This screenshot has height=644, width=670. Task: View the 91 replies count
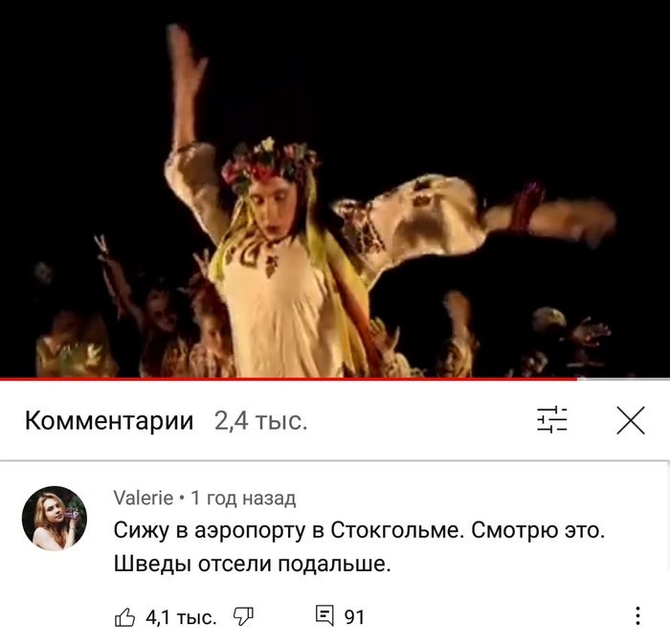(354, 617)
